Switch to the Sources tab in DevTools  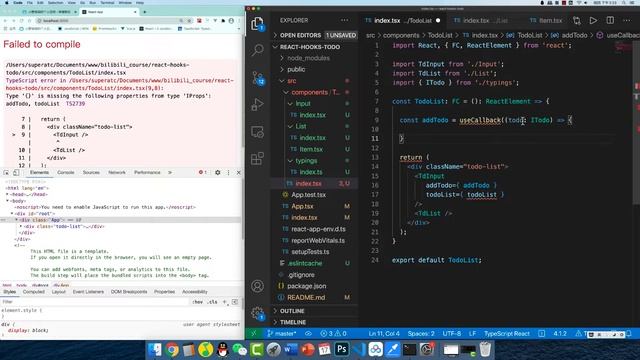click(91, 173)
